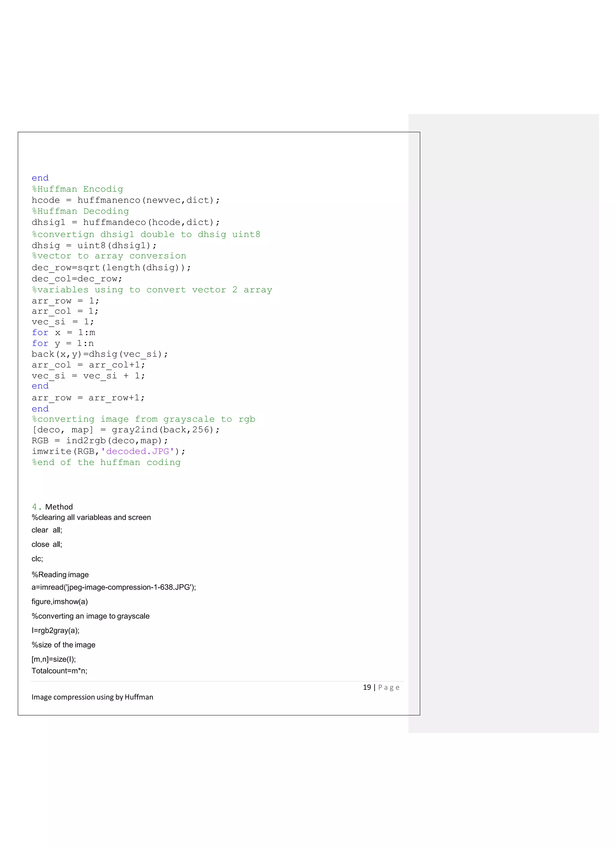Click the 'for y = 1:n' loop line

63,344
